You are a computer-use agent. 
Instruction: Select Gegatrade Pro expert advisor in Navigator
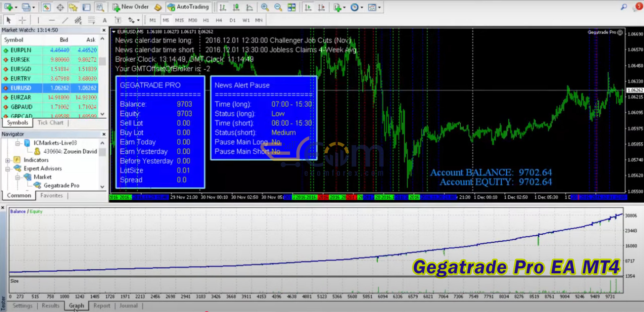62,186
